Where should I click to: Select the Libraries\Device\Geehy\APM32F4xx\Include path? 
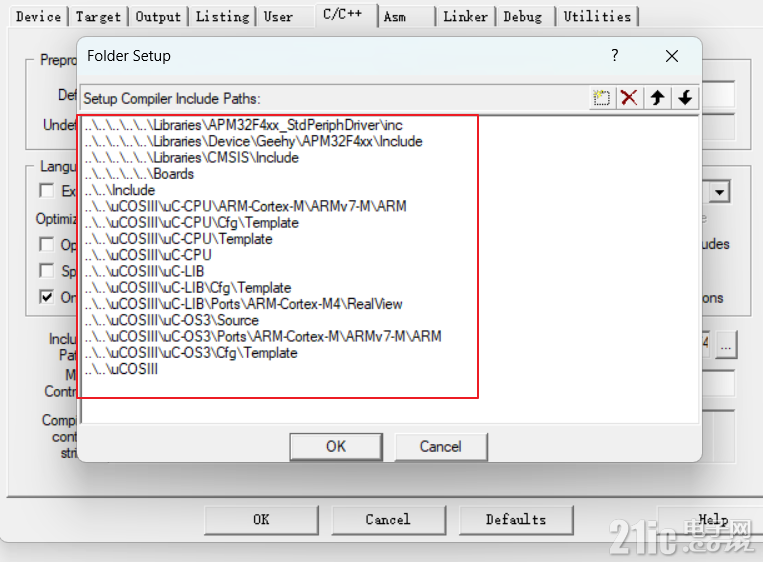[x=254, y=142]
